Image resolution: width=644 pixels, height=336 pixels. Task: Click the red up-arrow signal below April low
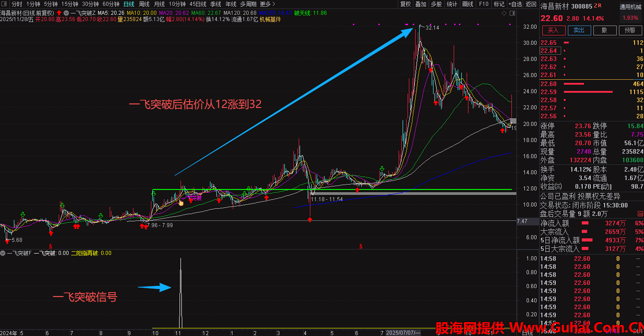(310, 220)
